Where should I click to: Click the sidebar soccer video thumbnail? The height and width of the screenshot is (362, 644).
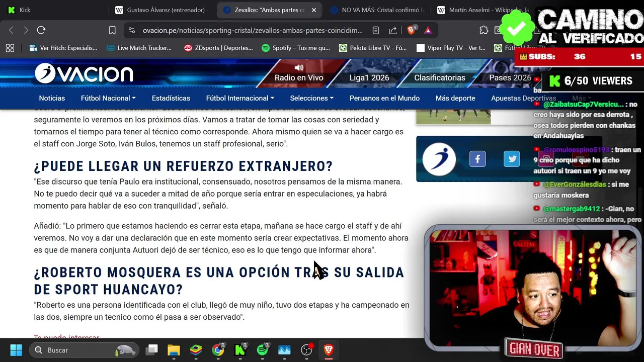tap(453, 117)
